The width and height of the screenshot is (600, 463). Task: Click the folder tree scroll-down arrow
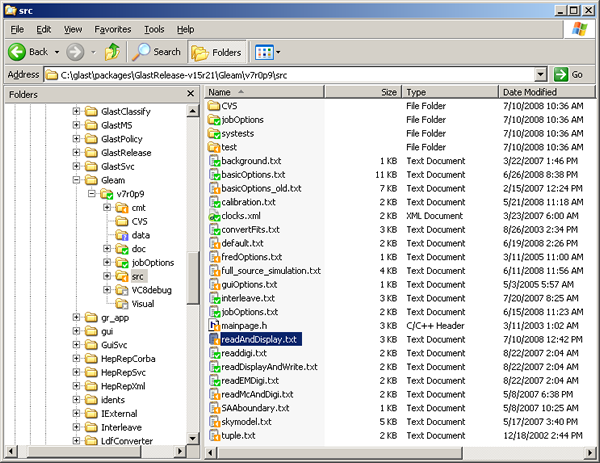[x=192, y=439]
